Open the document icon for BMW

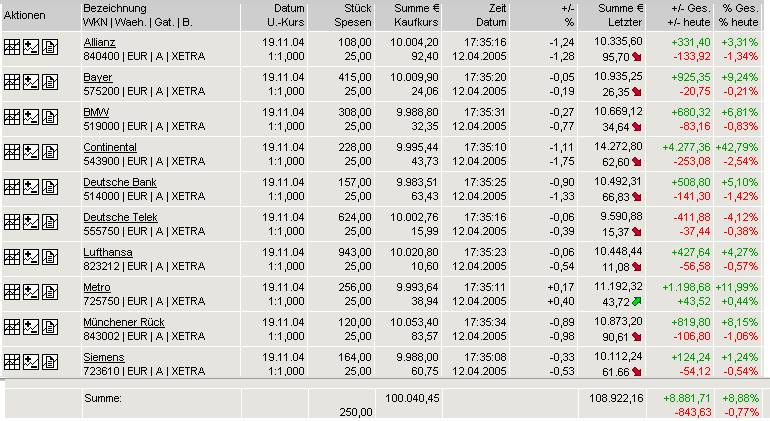(x=49, y=117)
